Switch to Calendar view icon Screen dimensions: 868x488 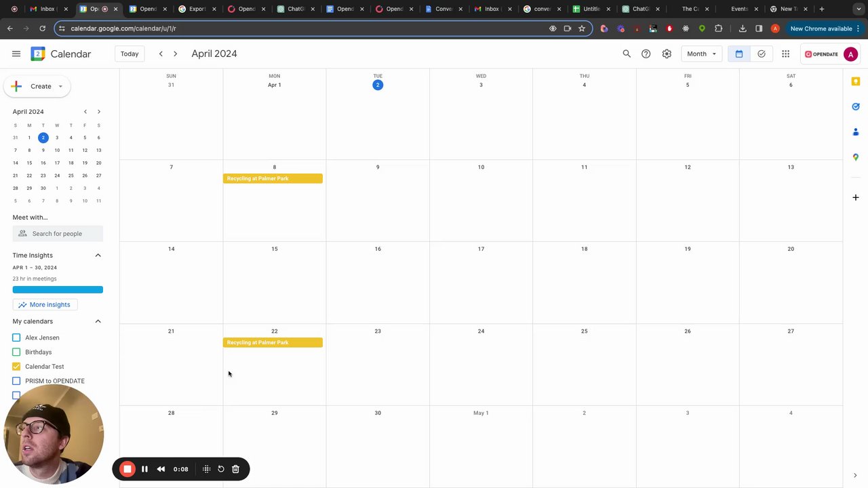click(739, 54)
